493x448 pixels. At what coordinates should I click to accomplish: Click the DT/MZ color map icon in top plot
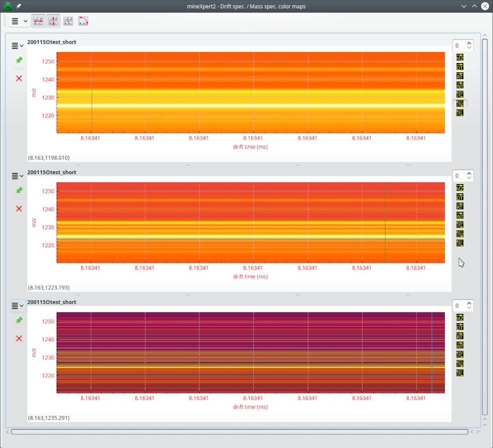click(x=460, y=103)
